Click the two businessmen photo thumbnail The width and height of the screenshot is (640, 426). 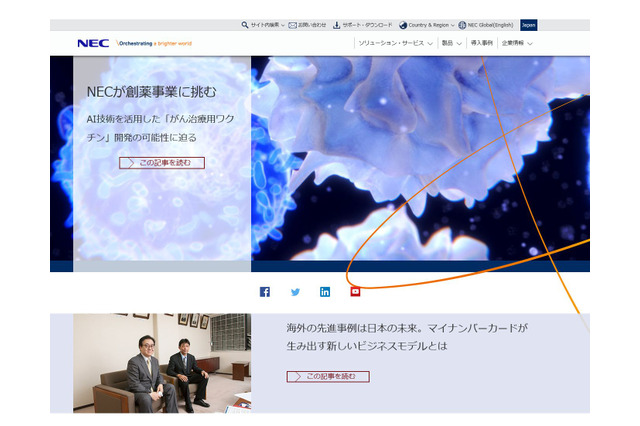(x=162, y=363)
